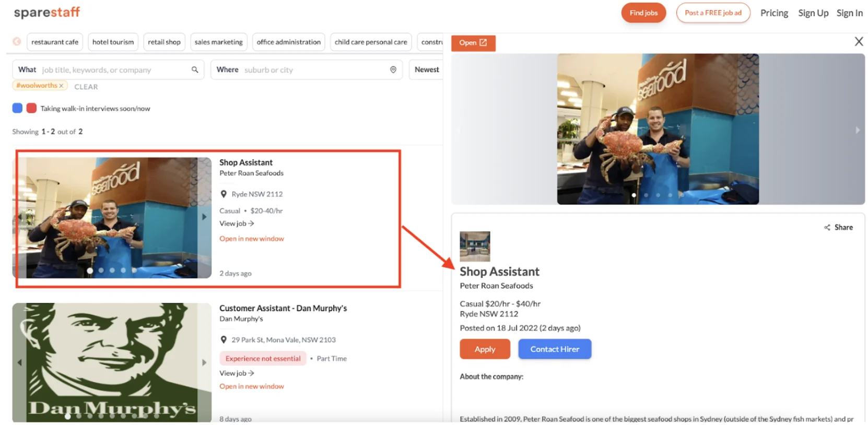Click the Shop Assistant listing title
Screen dimensions: 868x425
246,162
